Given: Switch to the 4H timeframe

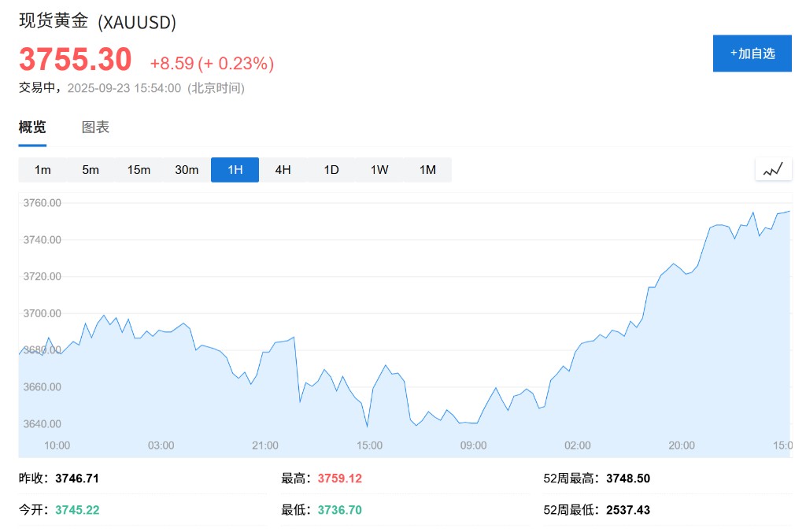Looking at the screenshot, I should [x=283, y=170].
